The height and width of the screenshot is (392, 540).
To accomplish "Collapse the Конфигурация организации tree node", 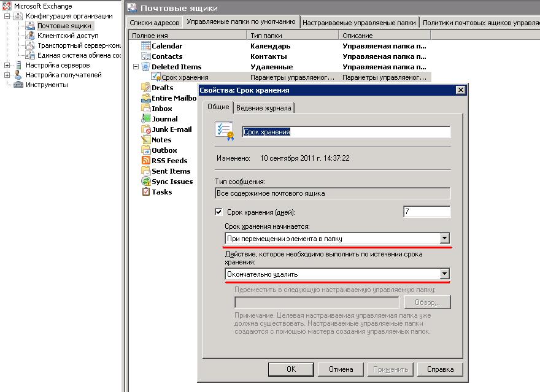I will [7, 16].
